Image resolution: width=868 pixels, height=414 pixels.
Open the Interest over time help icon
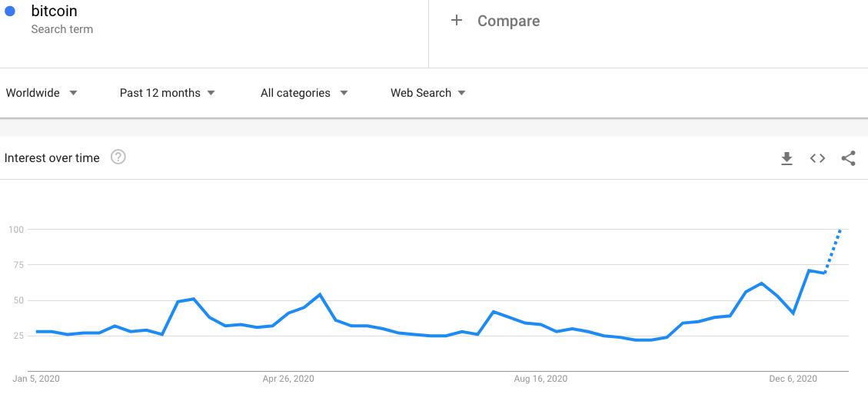pos(118,157)
